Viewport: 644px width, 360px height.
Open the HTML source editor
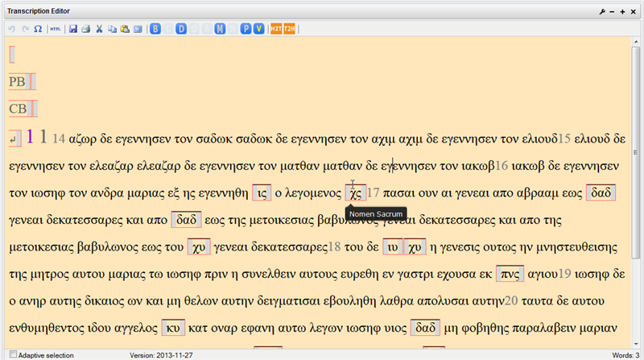tap(55, 29)
